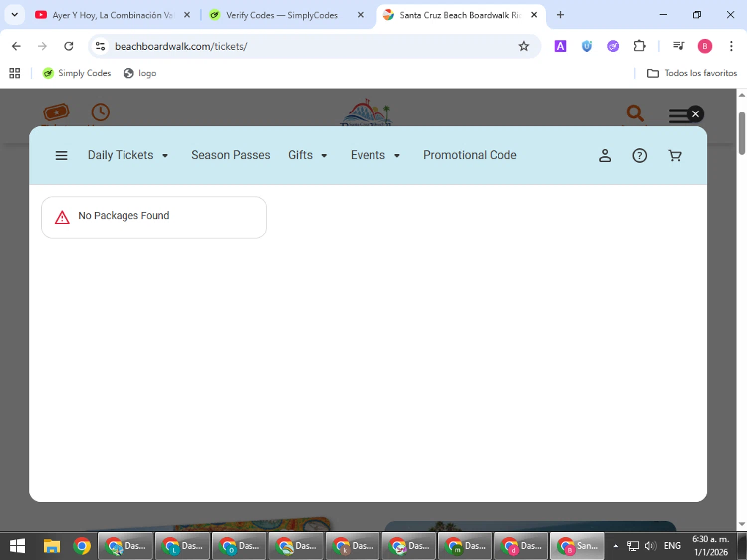Open File Explorer from taskbar
This screenshot has height=560, width=747.
pyautogui.click(x=51, y=546)
